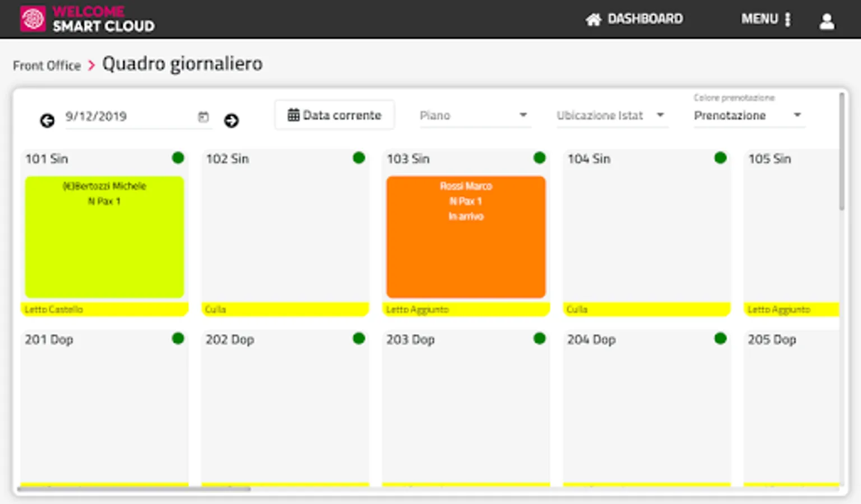Select the orange Rossi Marco reservation block

466,237
